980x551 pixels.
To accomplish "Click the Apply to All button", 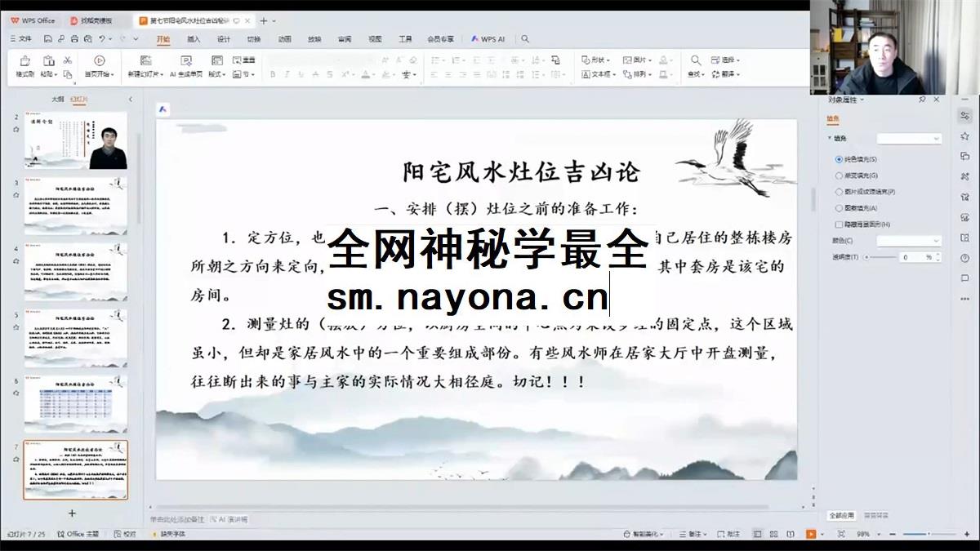I will click(x=841, y=515).
